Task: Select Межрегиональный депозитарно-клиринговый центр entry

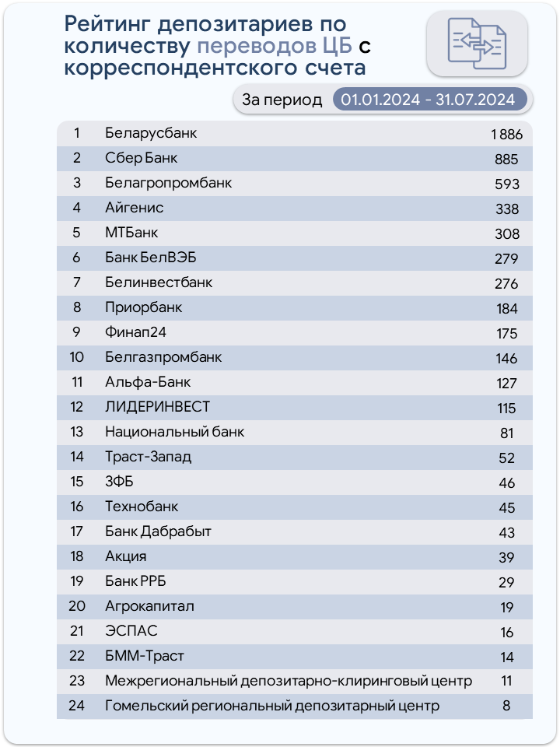Action: tap(289, 681)
